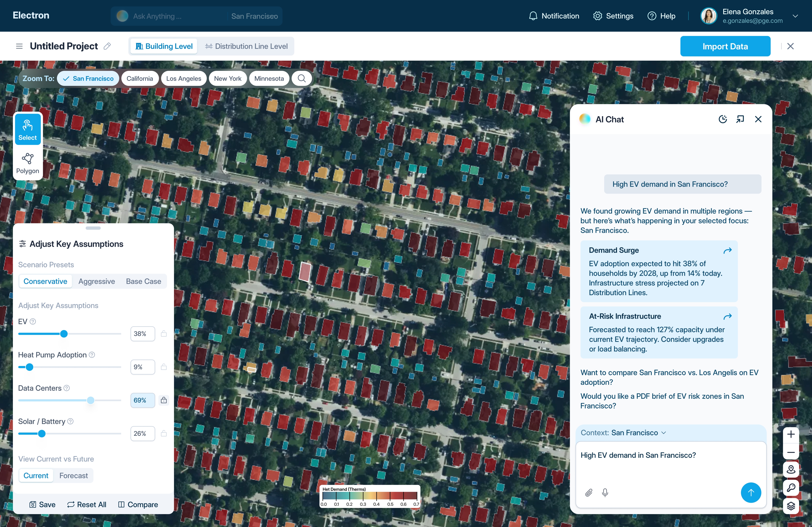Select the Conservative scenario preset

45,281
